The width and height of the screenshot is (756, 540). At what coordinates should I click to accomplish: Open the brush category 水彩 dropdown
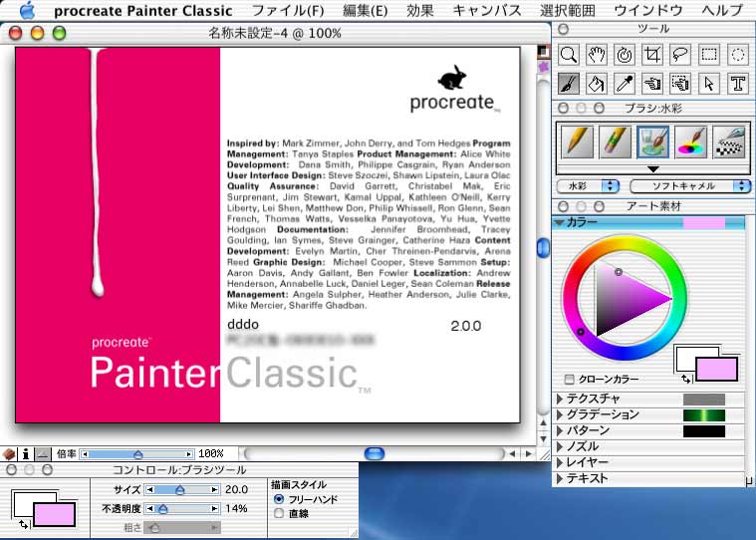(588, 186)
